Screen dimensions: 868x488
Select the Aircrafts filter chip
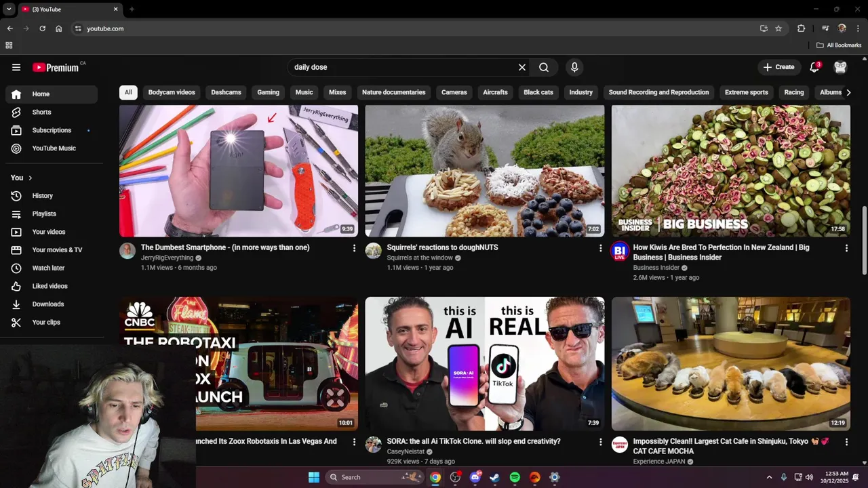coord(495,92)
